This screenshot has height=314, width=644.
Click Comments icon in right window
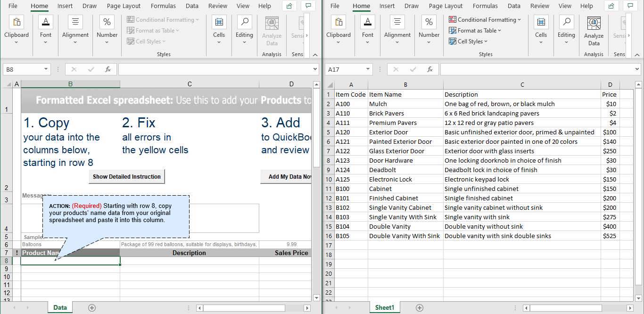[630, 6]
